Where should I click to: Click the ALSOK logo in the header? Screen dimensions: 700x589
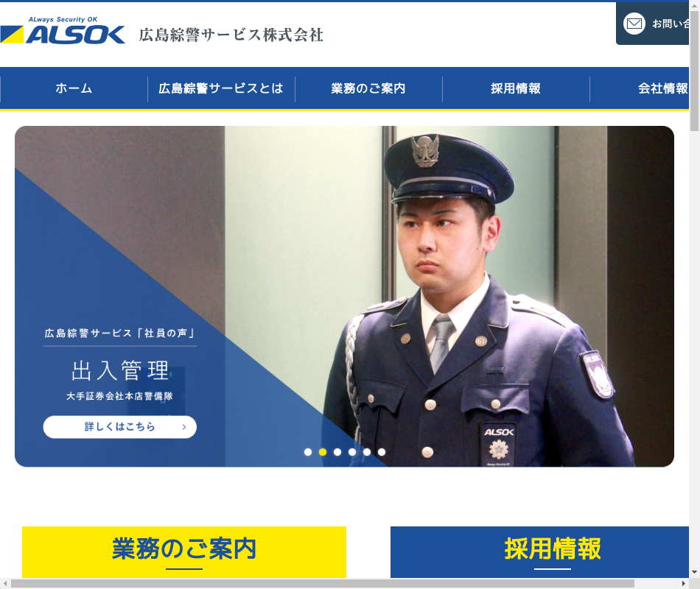point(63,30)
